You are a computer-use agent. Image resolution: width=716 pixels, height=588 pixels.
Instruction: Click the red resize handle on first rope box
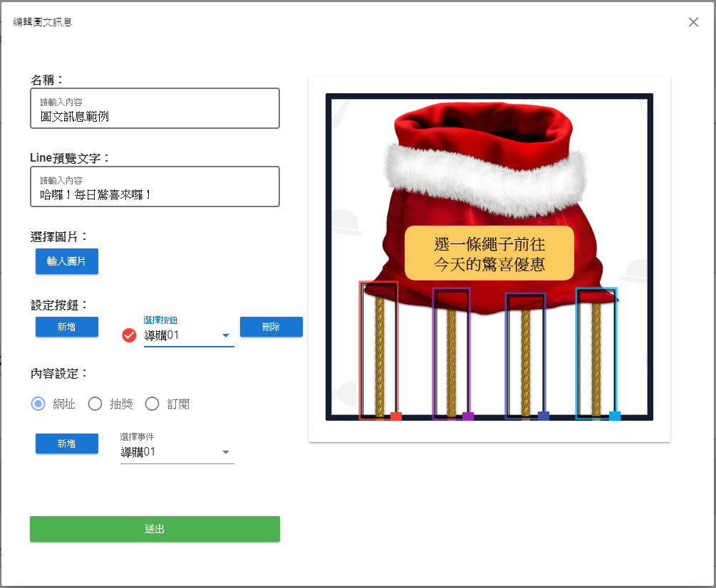pyautogui.click(x=396, y=416)
